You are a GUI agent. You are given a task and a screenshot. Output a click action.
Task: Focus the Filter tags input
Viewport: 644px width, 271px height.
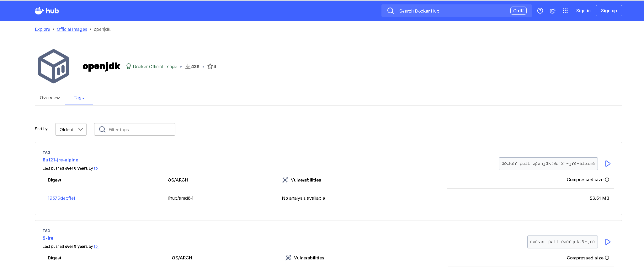point(135,129)
